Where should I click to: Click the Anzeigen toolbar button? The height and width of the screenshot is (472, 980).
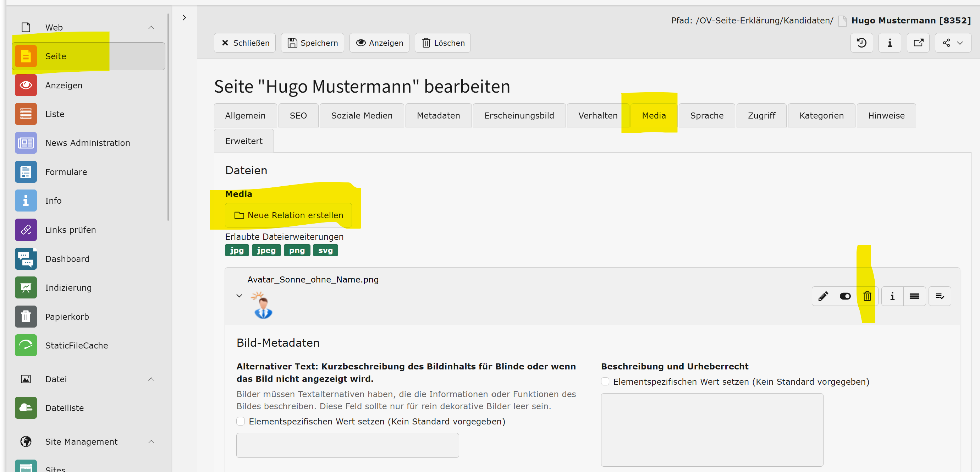tap(379, 43)
